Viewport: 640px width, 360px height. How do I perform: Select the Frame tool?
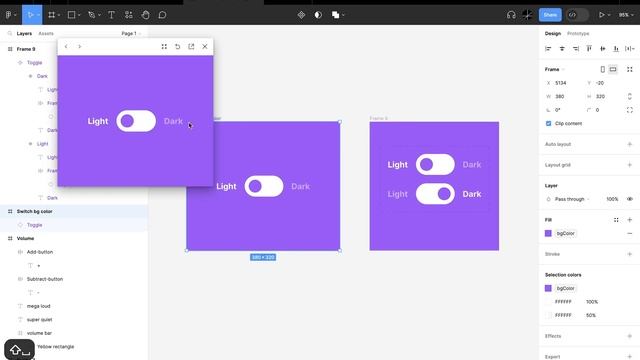point(51,15)
